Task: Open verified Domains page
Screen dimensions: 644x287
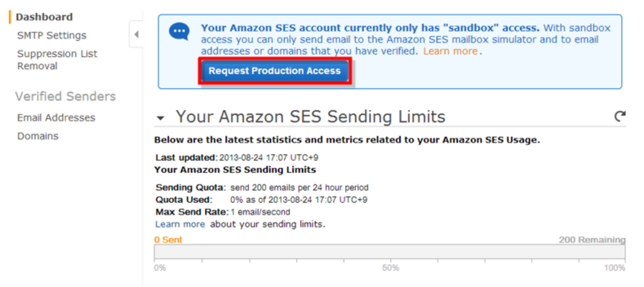Action: coord(38,136)
